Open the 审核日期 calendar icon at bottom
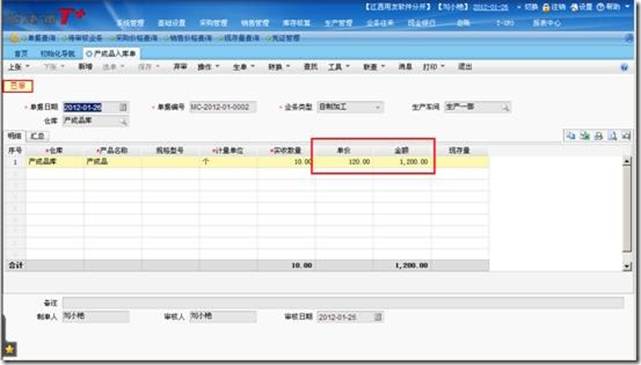This screenshot has width=641, height=365. click(378, 317)
